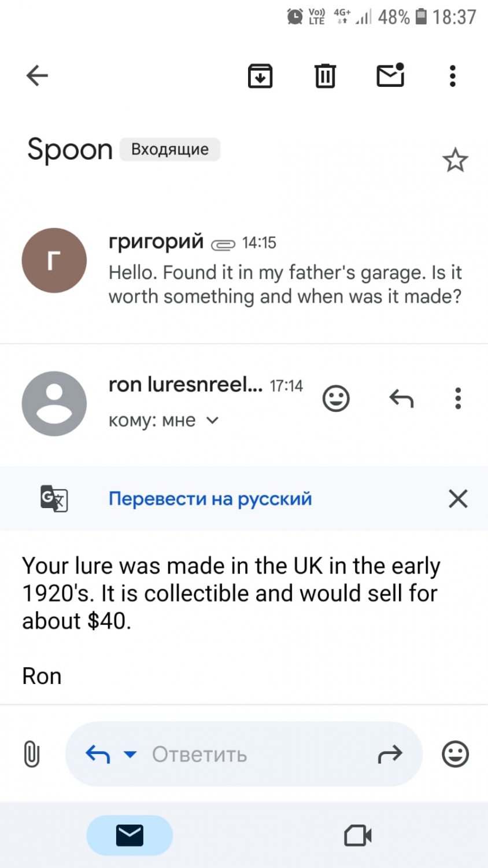Mark the conversation as unread
This screenshot has width=488, height=868.
click(390, 75)
